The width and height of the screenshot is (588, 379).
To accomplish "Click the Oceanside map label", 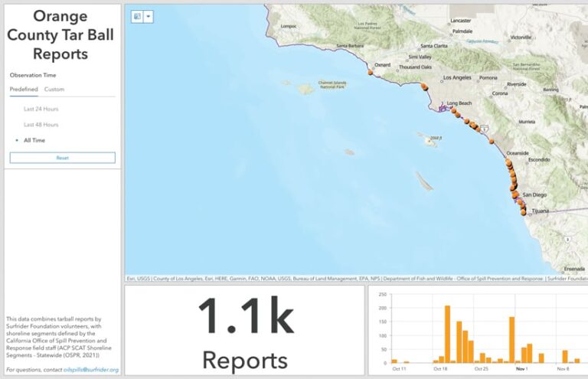I will tap(518, 153).
